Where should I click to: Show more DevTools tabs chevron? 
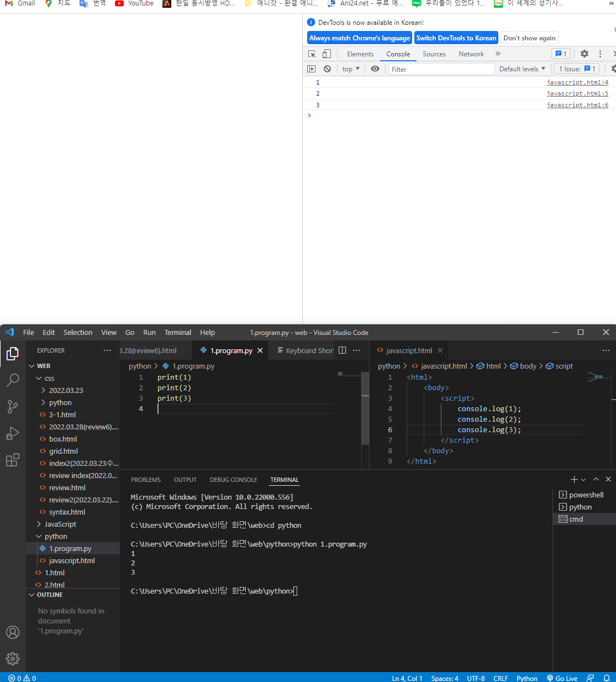(498, 54)
